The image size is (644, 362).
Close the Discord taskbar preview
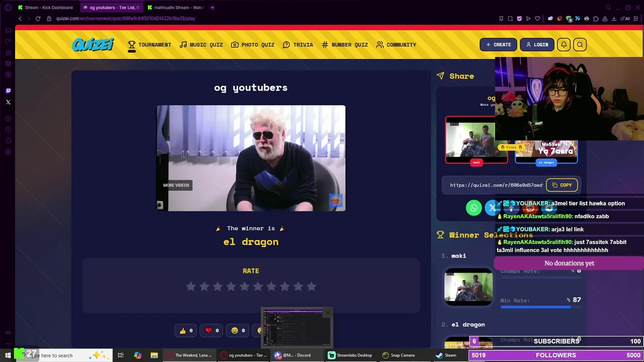[328, 312]
